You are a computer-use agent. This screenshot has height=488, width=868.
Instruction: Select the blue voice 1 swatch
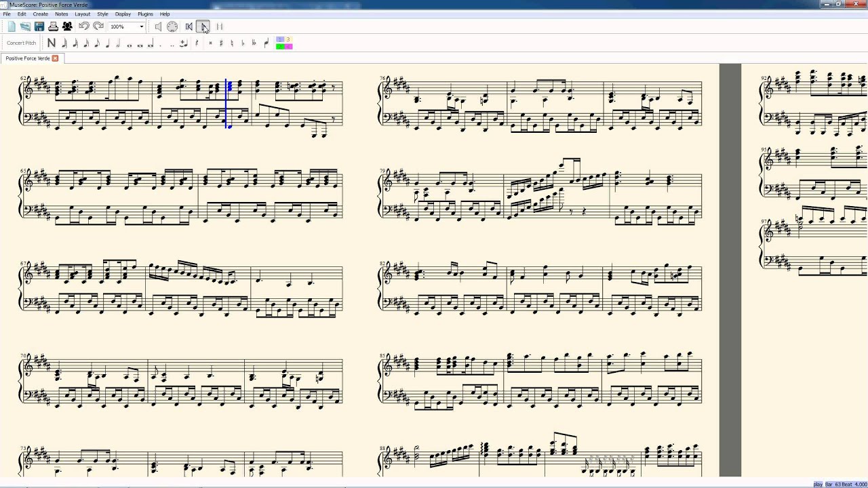tap(280, 40)
